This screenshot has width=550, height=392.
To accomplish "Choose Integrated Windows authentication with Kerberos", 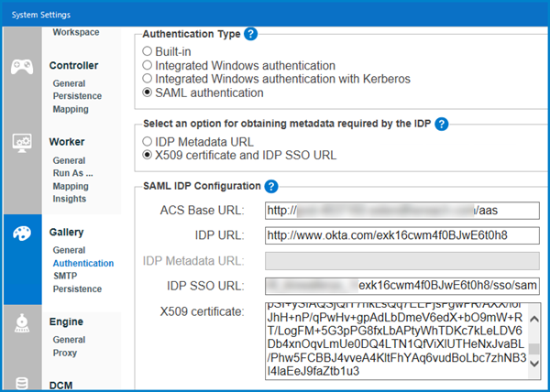I will pos(147,79).
